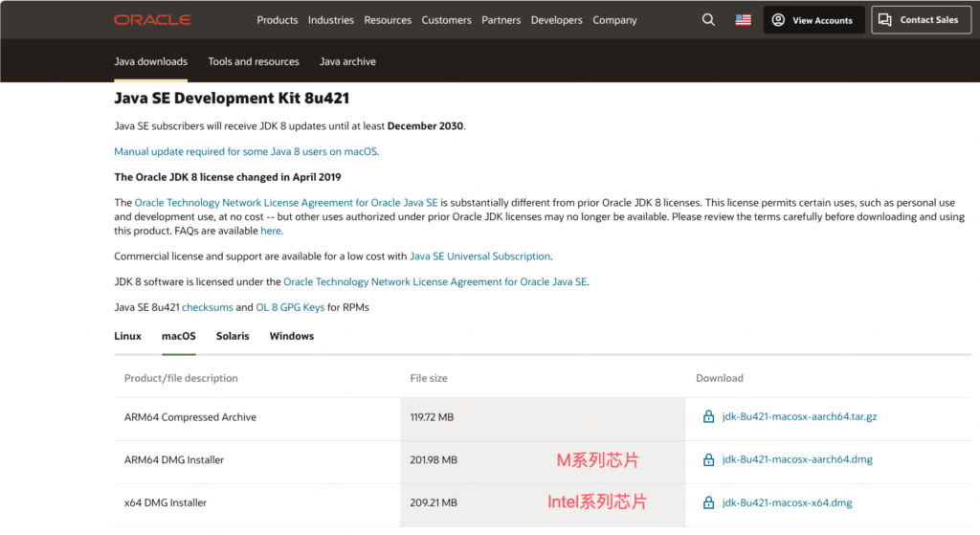
Task: Open the search magnifier icon
Action: pos(708,20)
